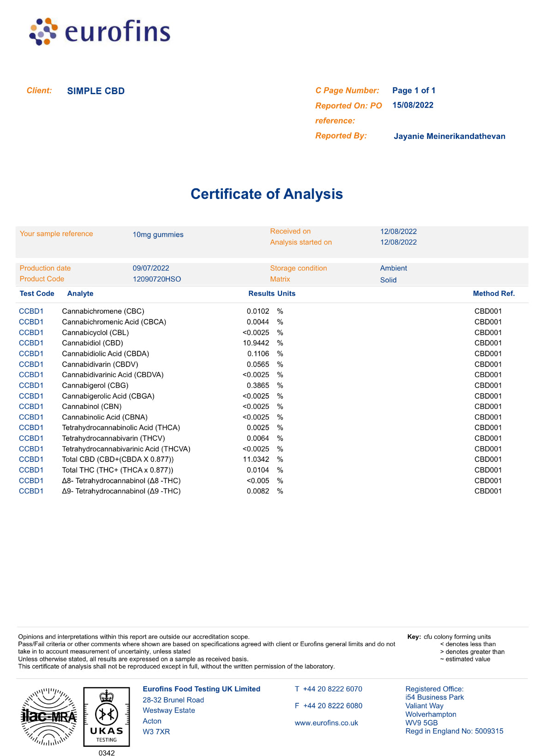This screenshot has height=756, width=544.
Task: Click reporter name Jayanie Meinerikandathevan
Action: tap(449, 136)
